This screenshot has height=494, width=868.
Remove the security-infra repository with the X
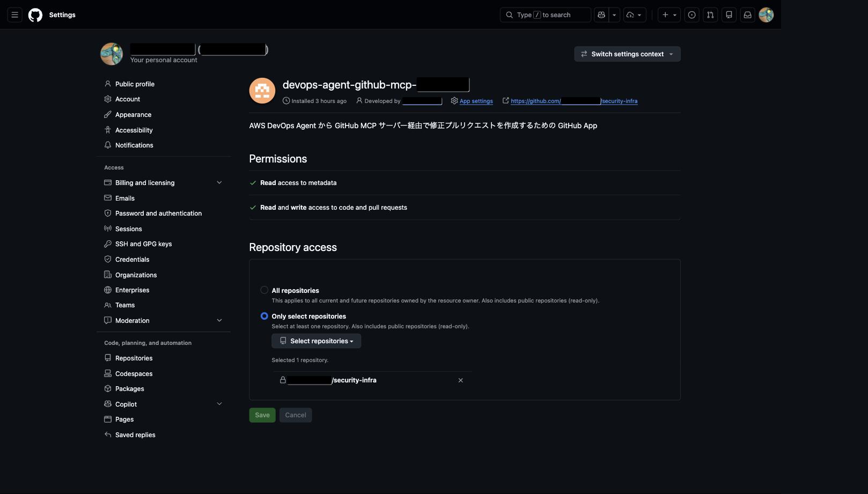point(460,380)
